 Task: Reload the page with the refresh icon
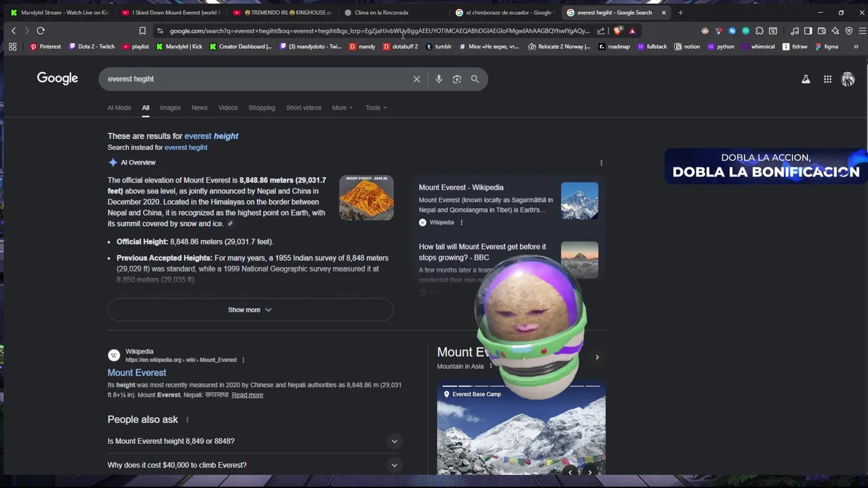point(41,30)
